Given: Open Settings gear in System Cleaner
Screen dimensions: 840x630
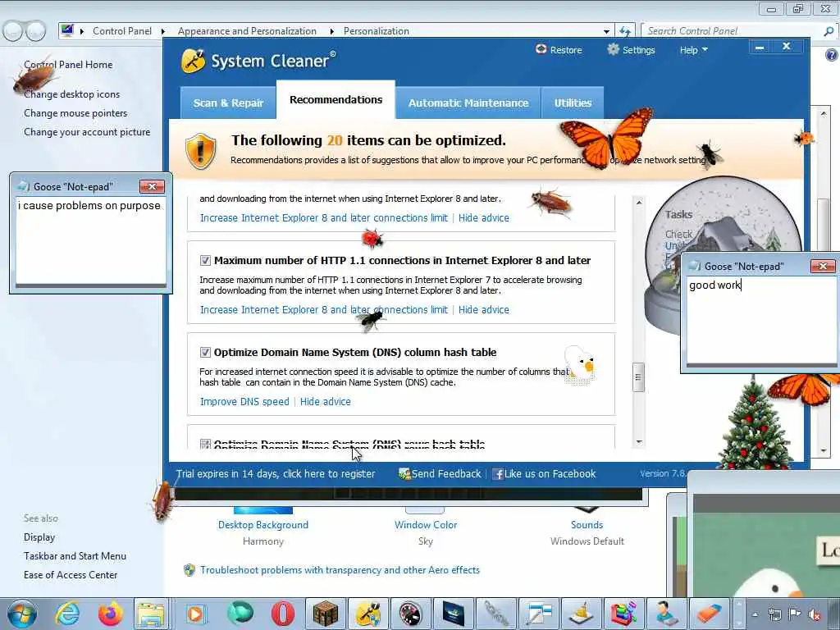Looking at the screenshot, I should coord(614,49).
